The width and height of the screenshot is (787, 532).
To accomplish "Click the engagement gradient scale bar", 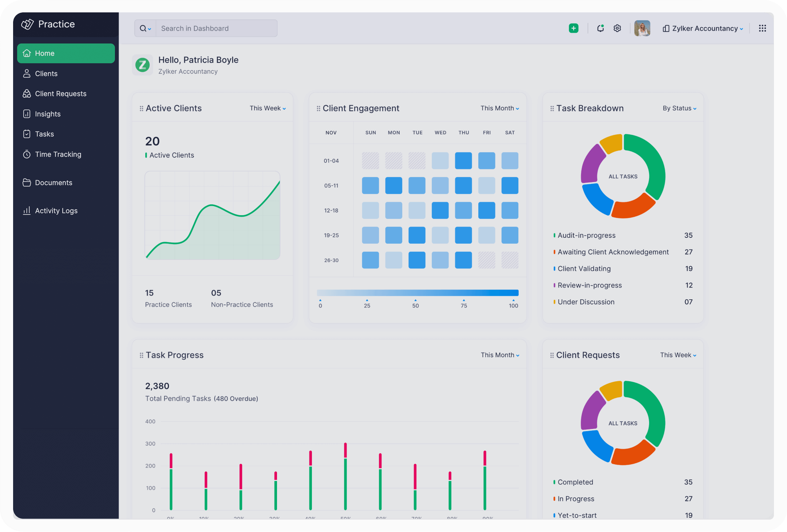I will pos(418,293).
